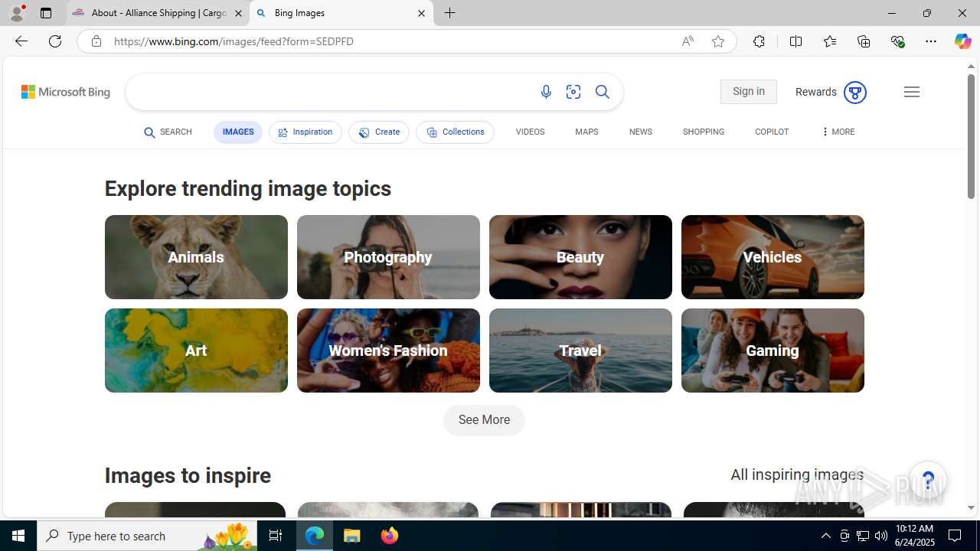Open visual search camera icon

click(573, 92)
